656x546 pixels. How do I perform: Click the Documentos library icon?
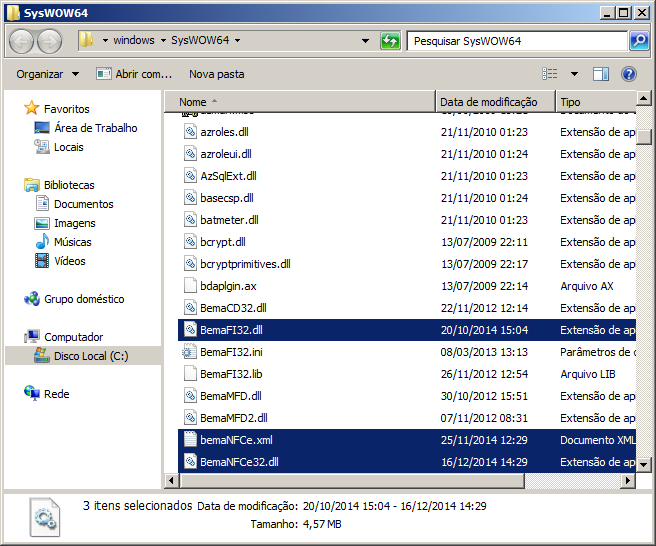[42, 204]
